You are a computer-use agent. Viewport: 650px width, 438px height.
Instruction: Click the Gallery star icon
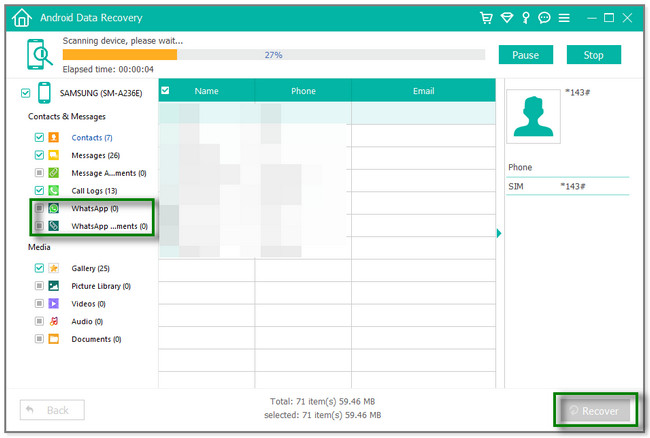[x=53, y=268]
